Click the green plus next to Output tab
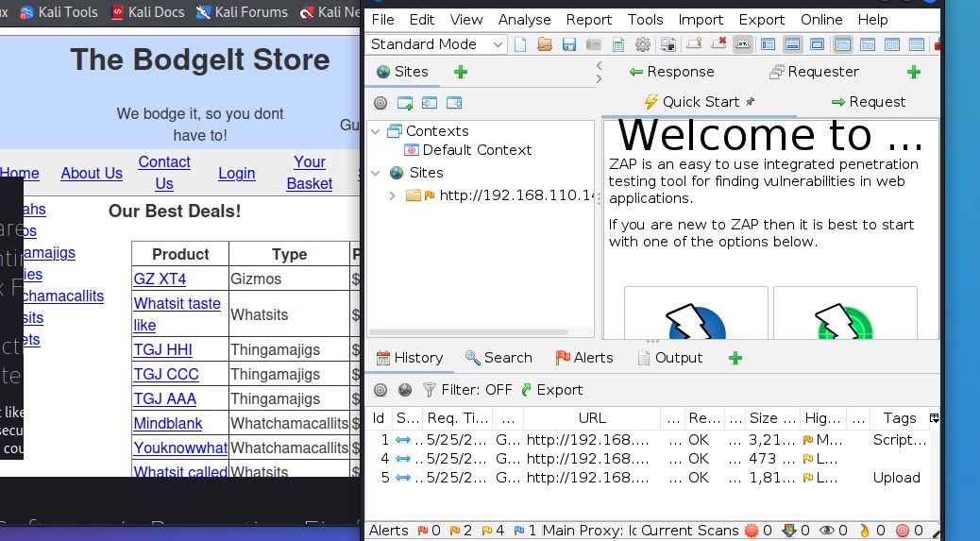The image size is (980, 541). click(x=735, y=358)
